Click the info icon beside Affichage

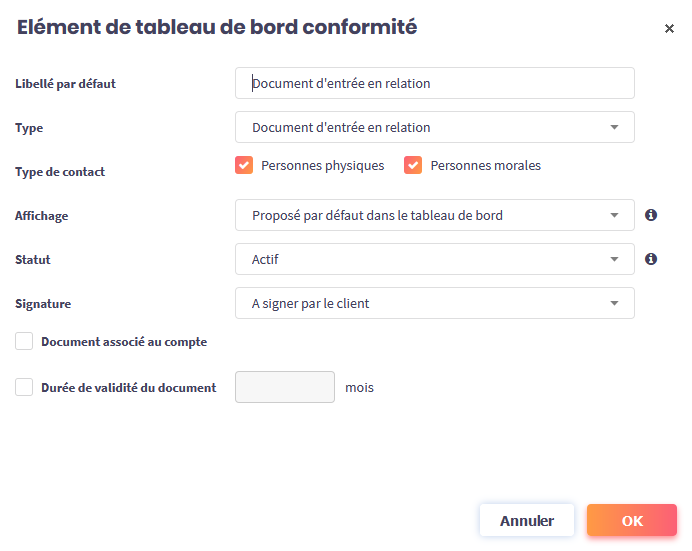651,215
